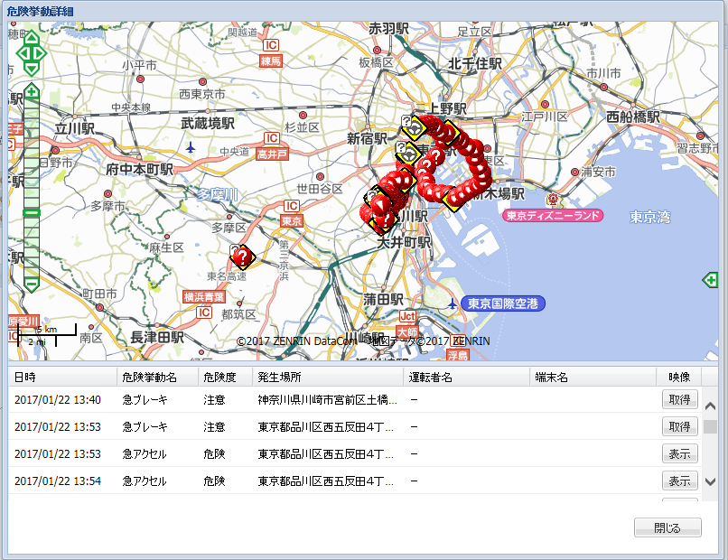This screenshot has height=560, width=728.
Task: Click the 大師 Jct sign on the map
Action: pos(407,331)
